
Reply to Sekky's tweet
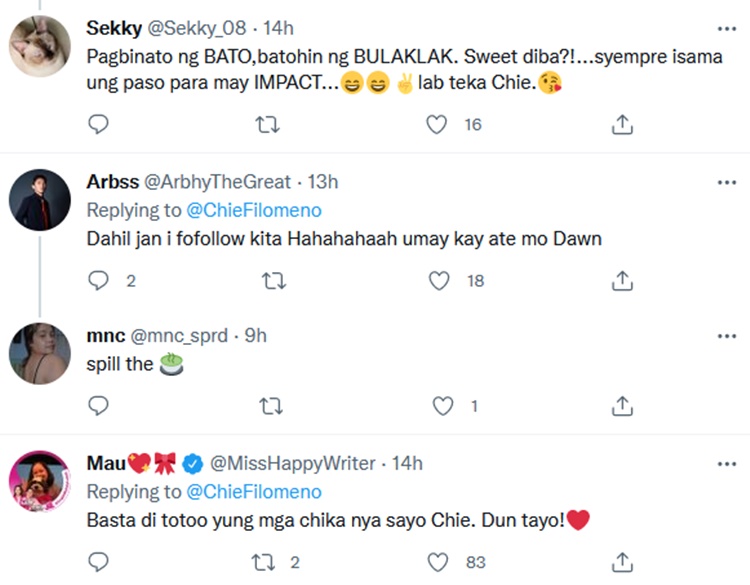98,124
